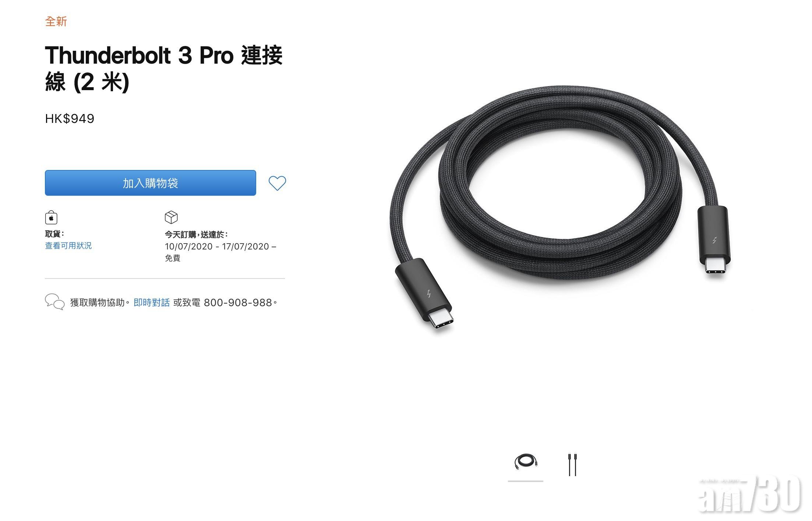Click the 800-908-988 phone number
Viewport: 812px width, 521px height.
[238, 302]
